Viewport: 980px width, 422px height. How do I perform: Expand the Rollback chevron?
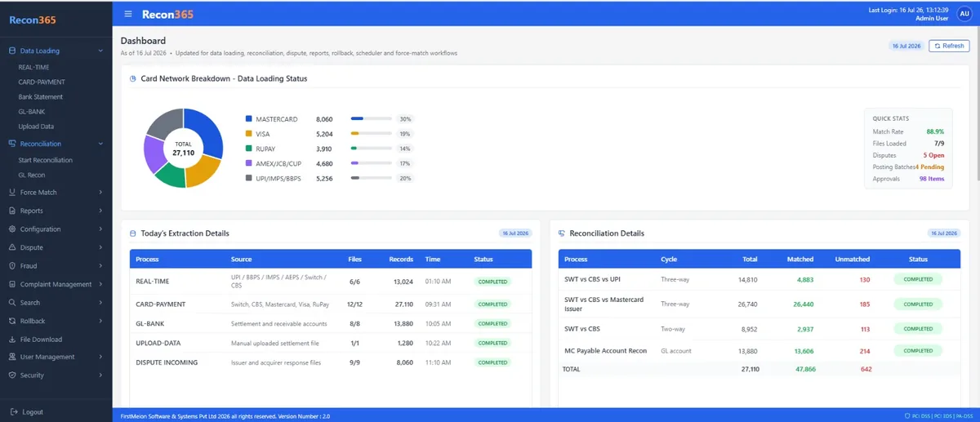(x=100, y=321)
